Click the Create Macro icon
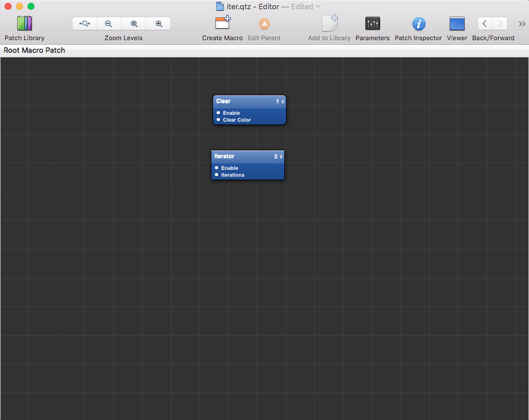This screenshot has height=420, width=529. click(x=223, y=24)
